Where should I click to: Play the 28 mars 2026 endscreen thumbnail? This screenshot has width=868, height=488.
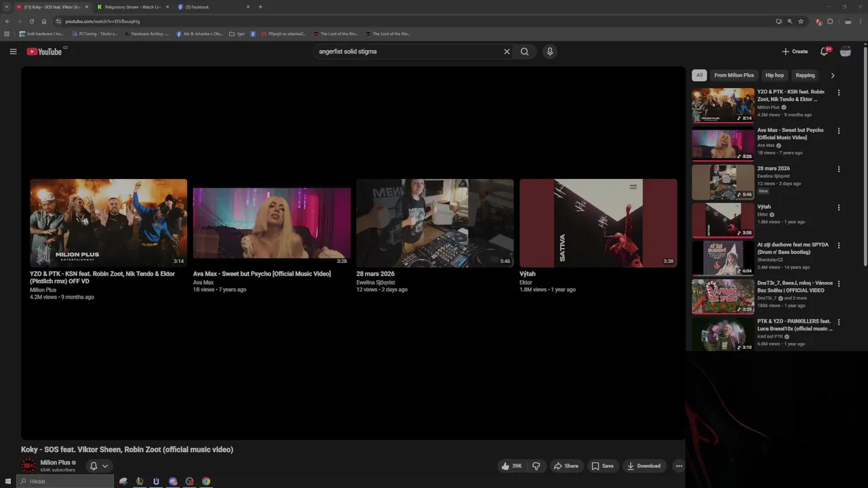(x=435, y=222)
